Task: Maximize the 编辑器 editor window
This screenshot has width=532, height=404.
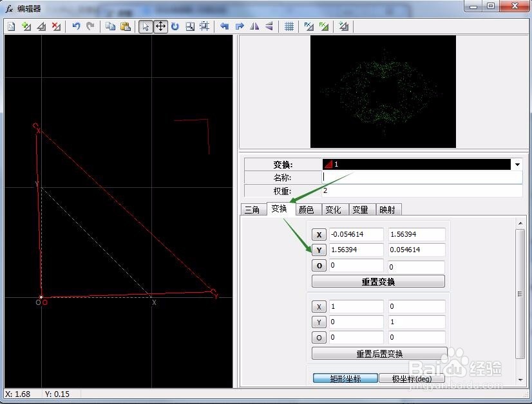Action: 491,6
